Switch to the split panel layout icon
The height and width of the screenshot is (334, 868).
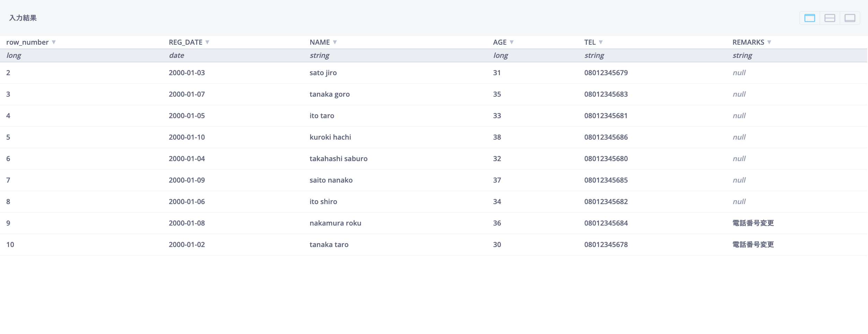[x=830, y=18]
